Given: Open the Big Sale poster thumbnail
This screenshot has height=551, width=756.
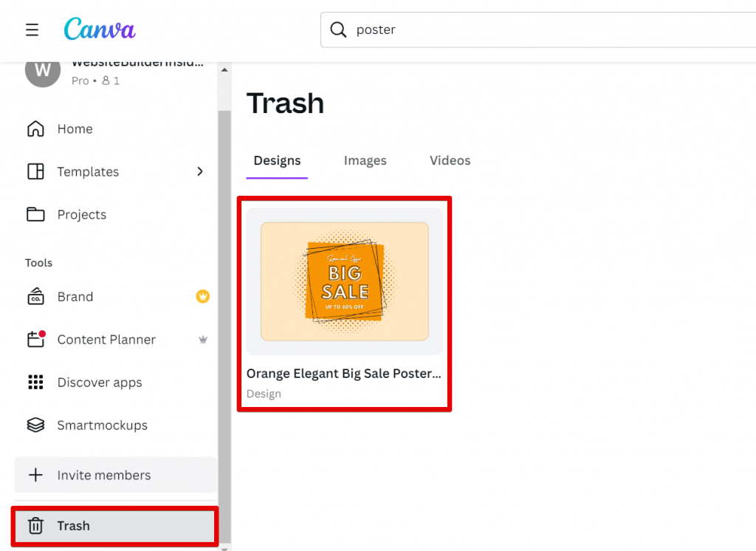Looking at the screenshot, I should click(x=345, y=281).
